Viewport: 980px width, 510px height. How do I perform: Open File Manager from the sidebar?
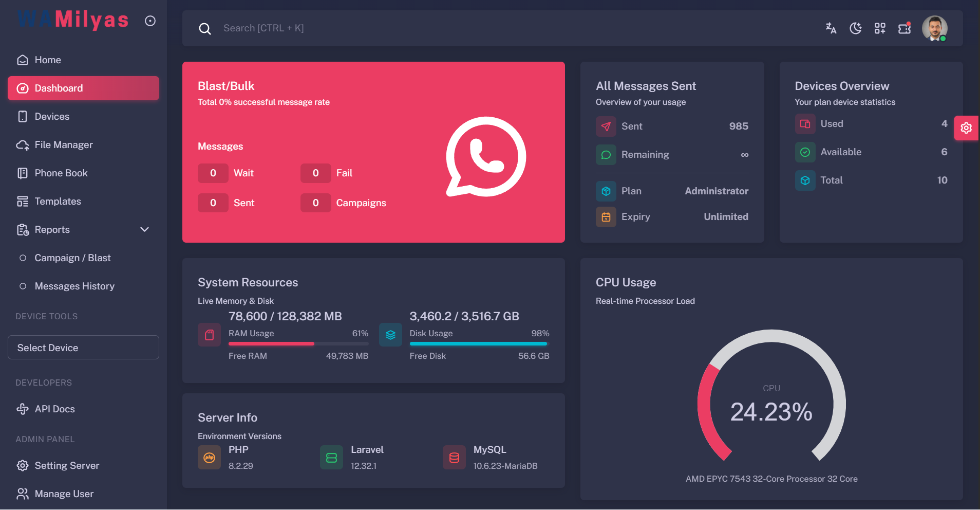coord(64,144)
